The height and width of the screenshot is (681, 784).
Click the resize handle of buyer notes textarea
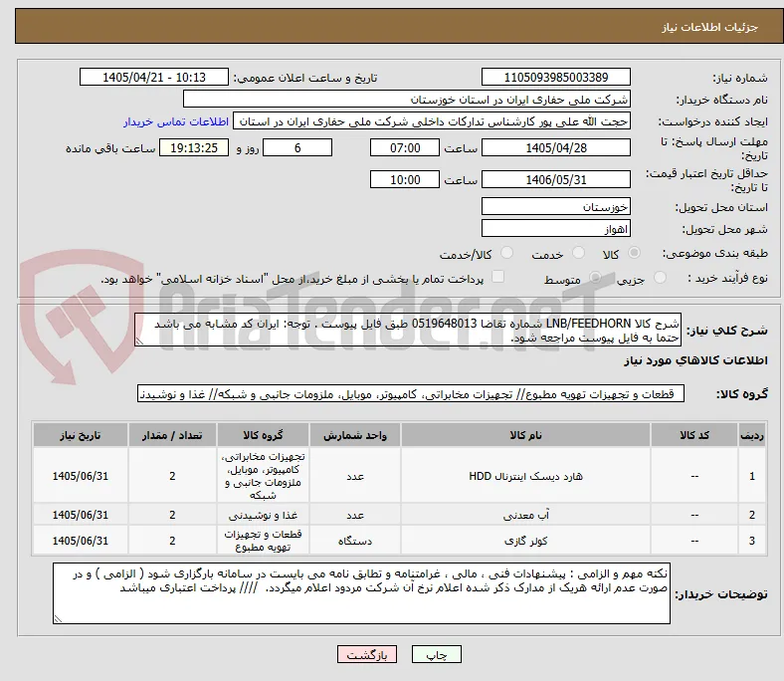(58, 618)
